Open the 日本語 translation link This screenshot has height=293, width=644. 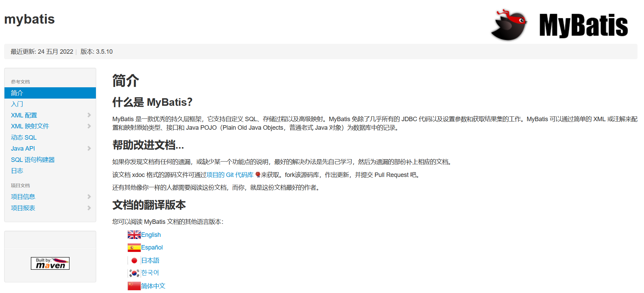(x=150, y=260)
